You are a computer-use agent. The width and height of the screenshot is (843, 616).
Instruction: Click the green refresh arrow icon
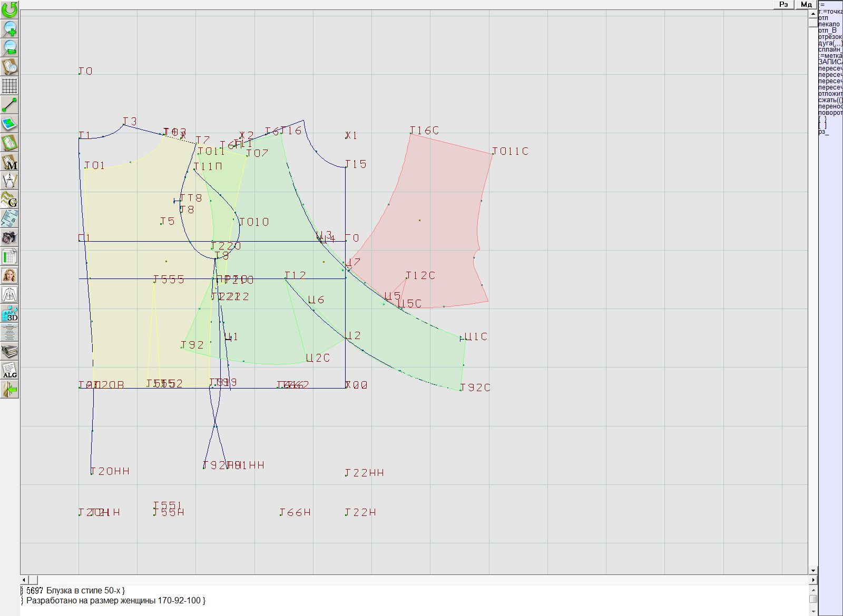(x=9, y=9)
